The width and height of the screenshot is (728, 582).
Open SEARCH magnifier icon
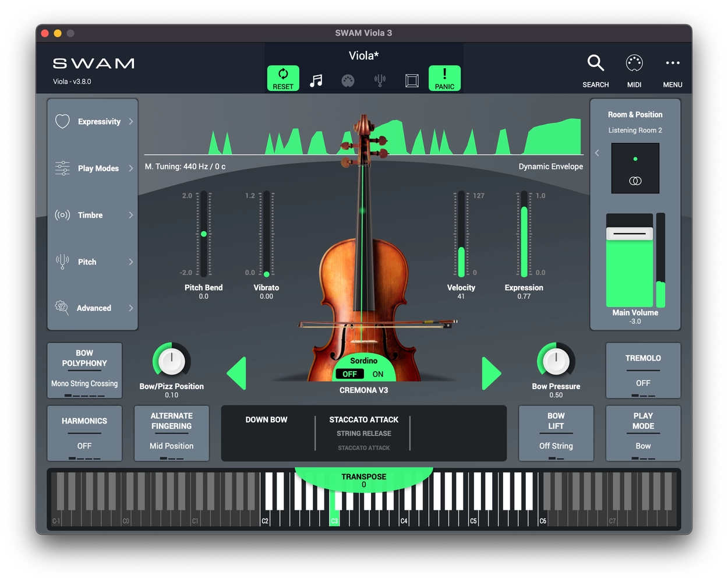coord(595,62)
